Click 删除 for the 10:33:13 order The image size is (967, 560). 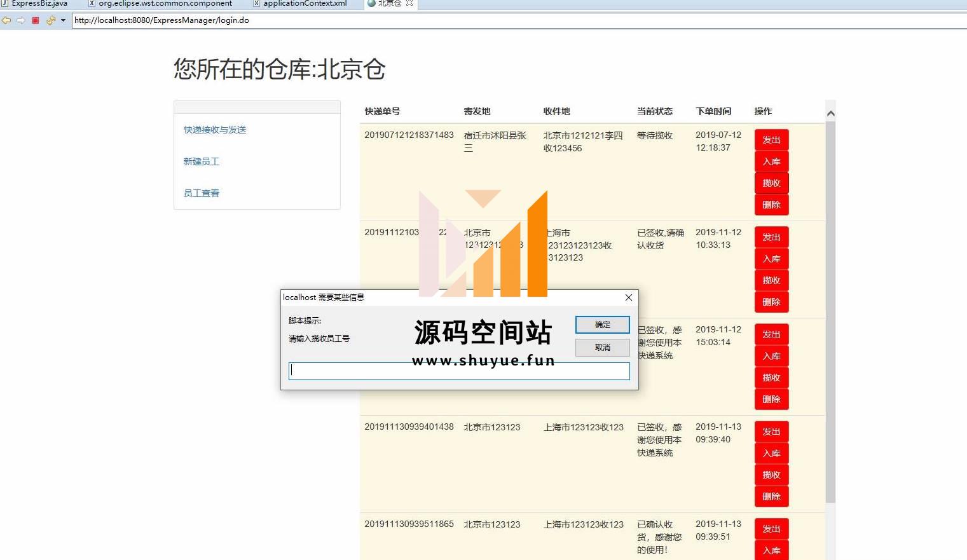[771, 302]
